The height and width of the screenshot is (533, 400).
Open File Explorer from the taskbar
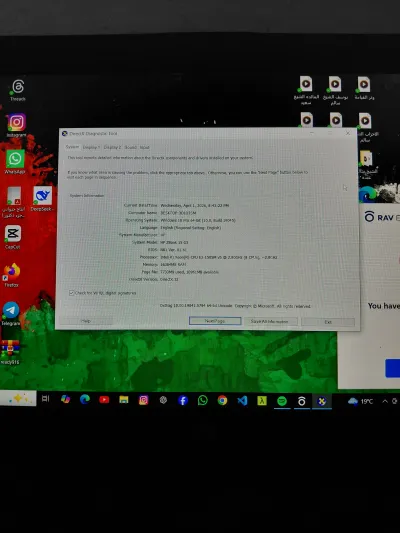click(124, 400)
